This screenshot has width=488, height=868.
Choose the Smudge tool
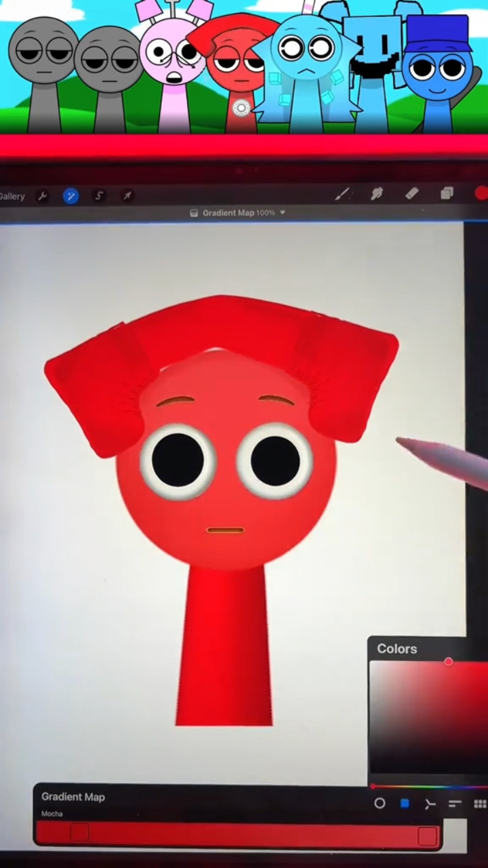tap(377, 195)
